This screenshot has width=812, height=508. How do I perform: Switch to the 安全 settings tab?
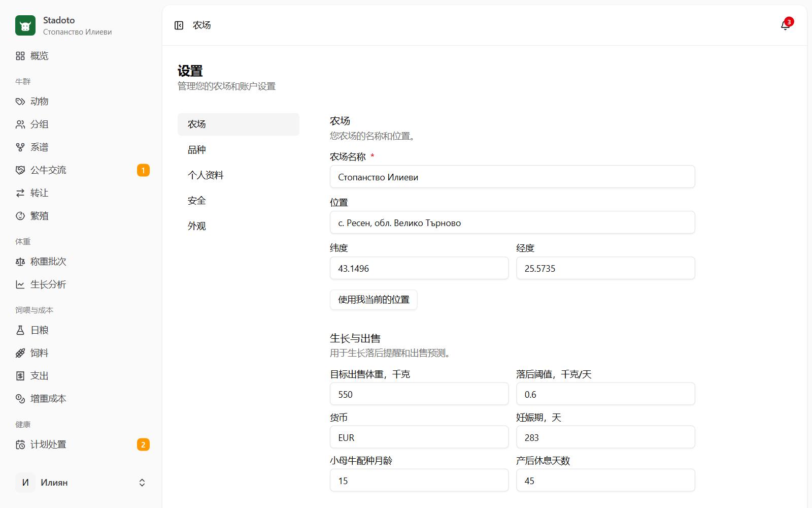(239, 201)
